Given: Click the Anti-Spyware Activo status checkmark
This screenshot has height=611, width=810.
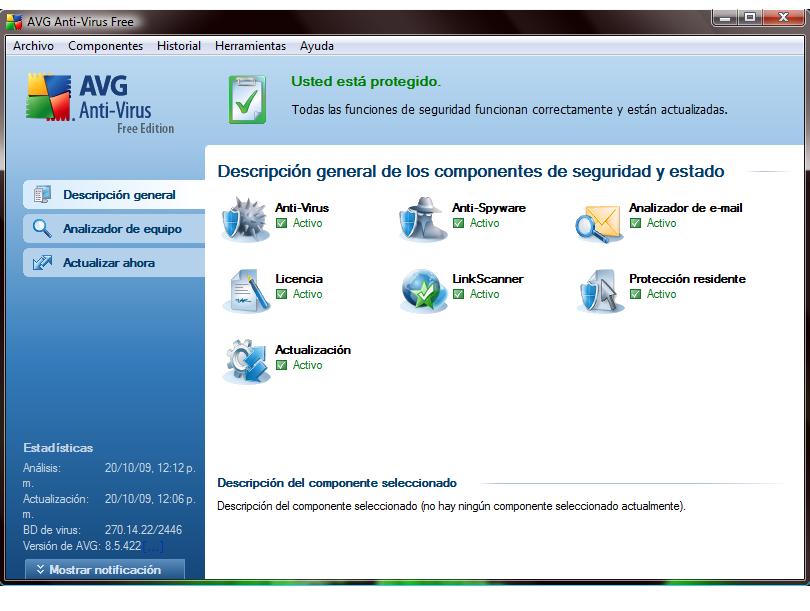Looking at the screenshot, I should [x=458, y=223].
